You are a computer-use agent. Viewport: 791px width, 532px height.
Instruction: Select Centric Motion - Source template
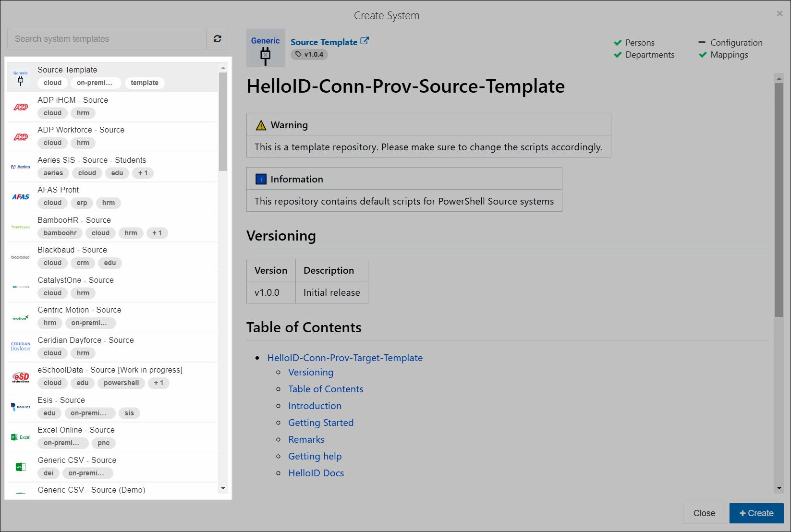[x=112, y=317]
